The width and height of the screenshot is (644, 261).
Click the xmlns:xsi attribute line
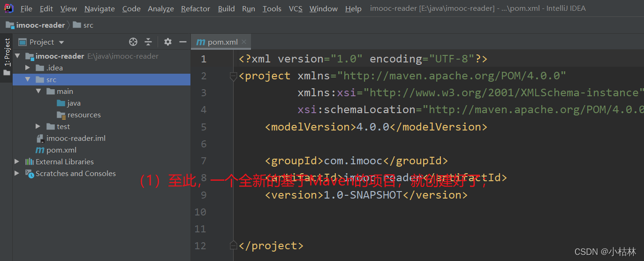point(470,93)
